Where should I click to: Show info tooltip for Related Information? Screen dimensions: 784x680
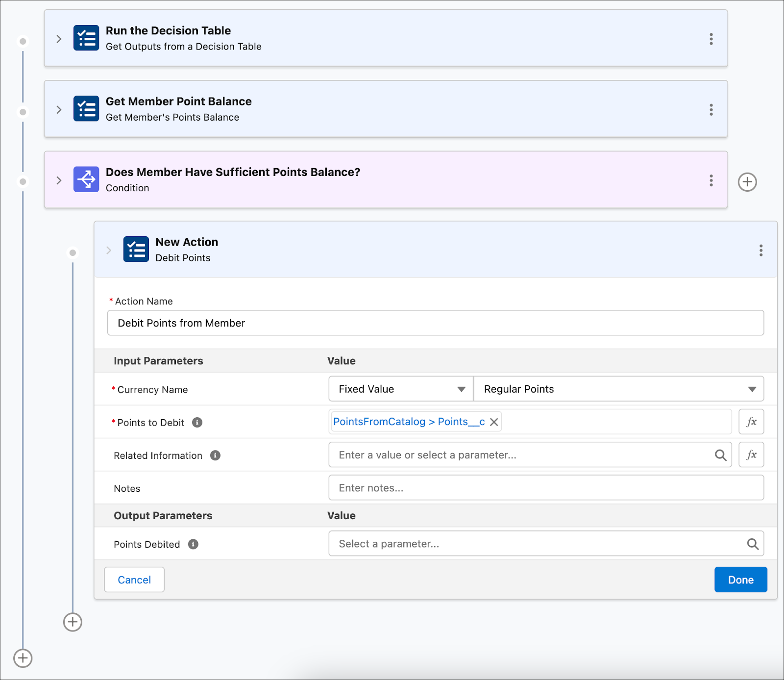[215, 455]
